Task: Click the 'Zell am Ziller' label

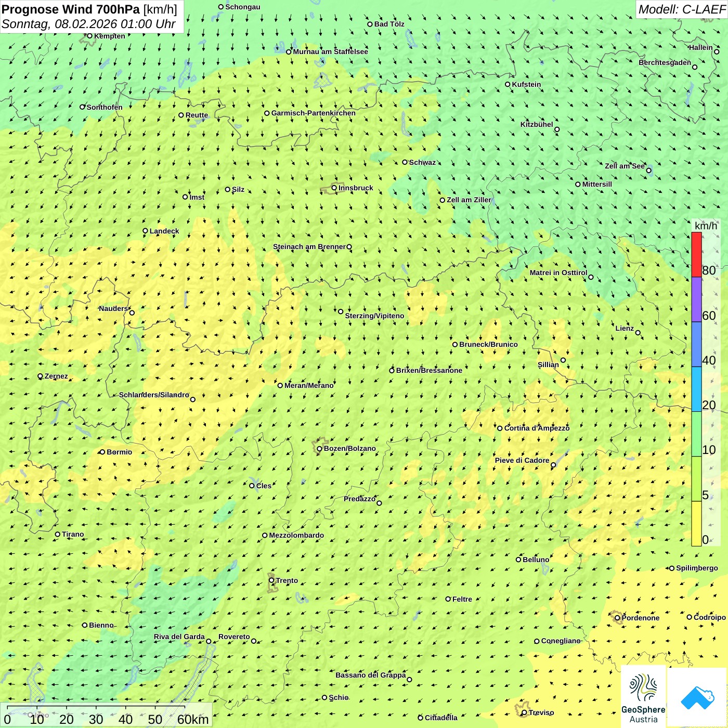Action: [469, 200]
